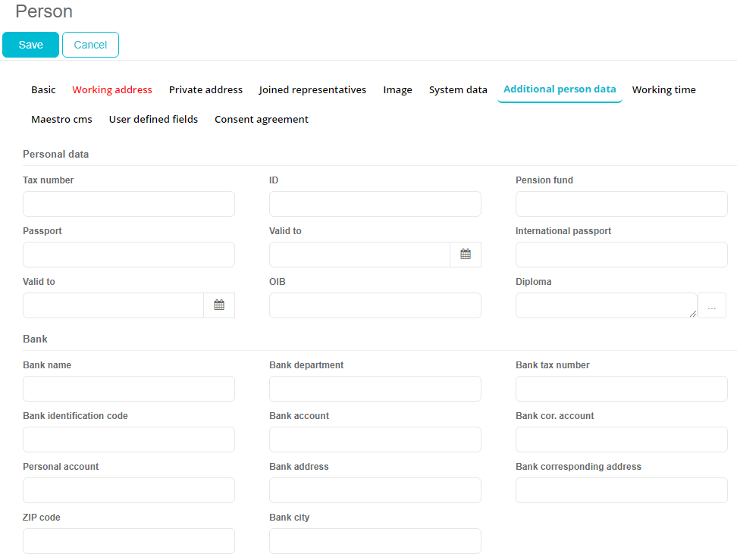
Task: Cancel editing the person
Action: pos(90,45)
